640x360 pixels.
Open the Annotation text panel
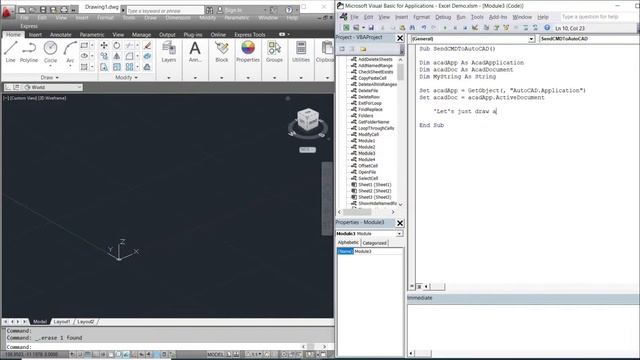click(x=195, y=52)
